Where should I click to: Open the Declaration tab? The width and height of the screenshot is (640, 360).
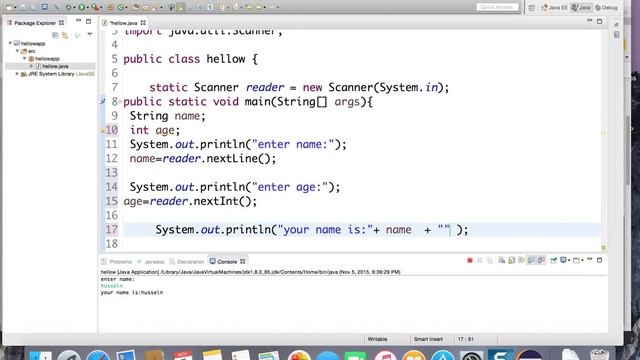[187, 262]
